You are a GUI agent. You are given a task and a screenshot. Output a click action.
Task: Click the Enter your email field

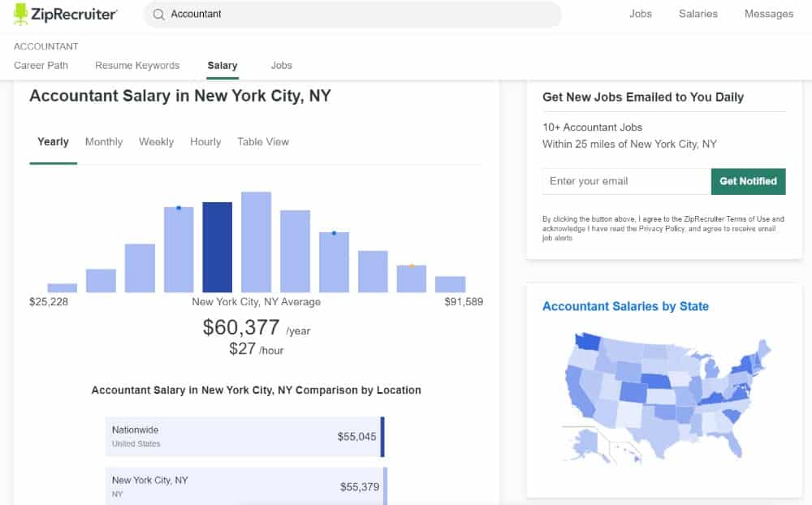pos(627,181)
